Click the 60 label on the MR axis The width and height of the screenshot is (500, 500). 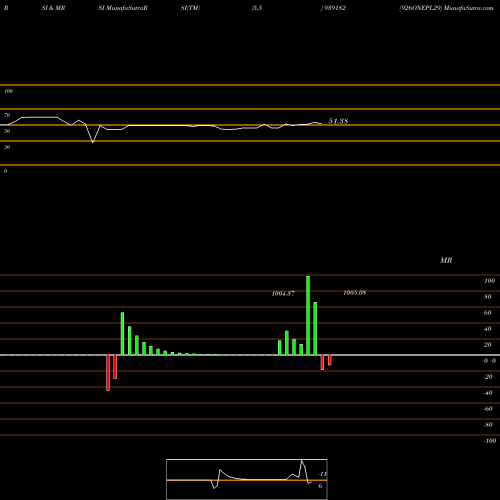[x=488, y=313]
